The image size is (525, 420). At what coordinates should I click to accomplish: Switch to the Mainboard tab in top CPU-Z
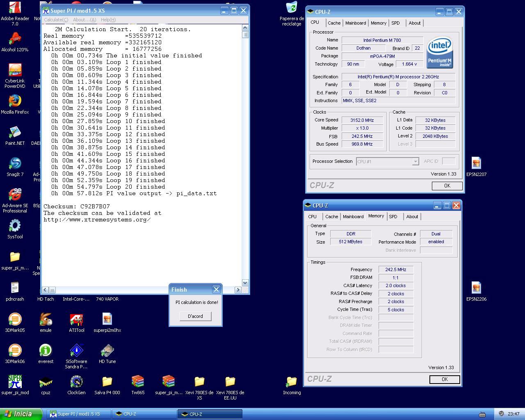[x=356, y=23]
